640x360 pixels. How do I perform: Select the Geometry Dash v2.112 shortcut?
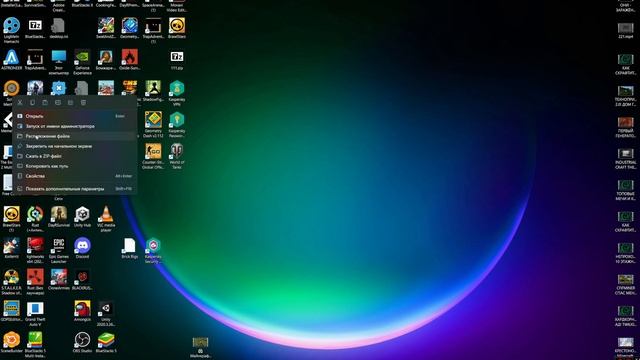[153, 124]
